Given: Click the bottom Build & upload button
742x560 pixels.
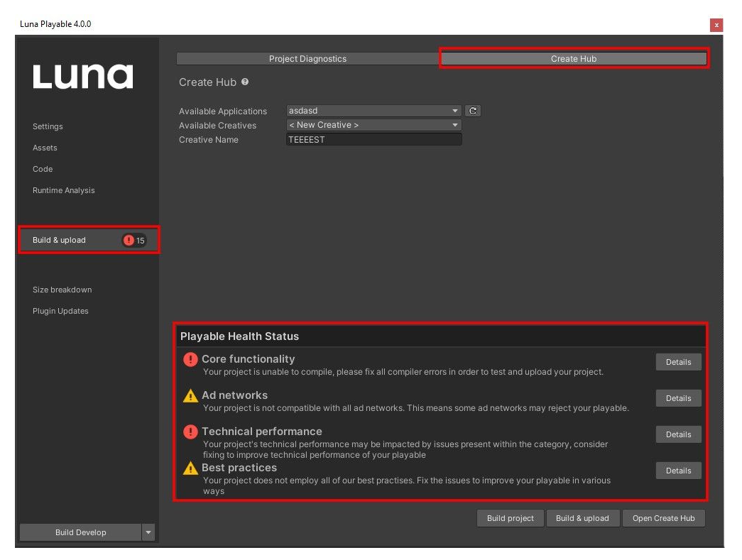Looking at the screenshot, I should [x=582, y=518].
